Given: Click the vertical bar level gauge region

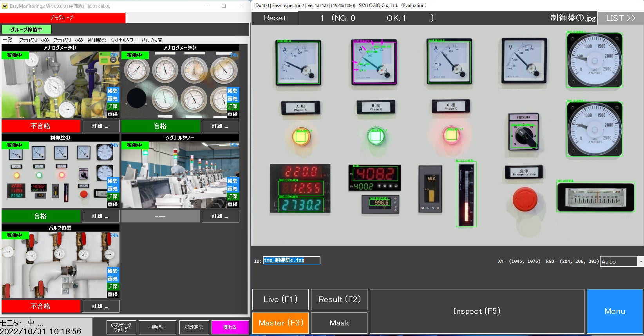Looking at the screenshot, I should click(x=466, y=194).
